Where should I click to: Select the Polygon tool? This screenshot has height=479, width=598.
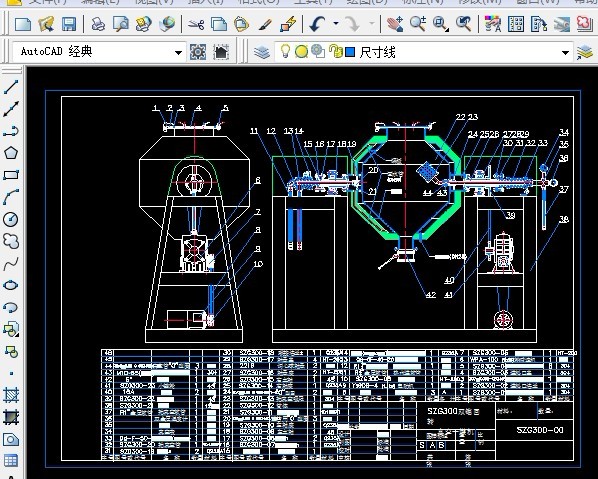coord(11,153)
